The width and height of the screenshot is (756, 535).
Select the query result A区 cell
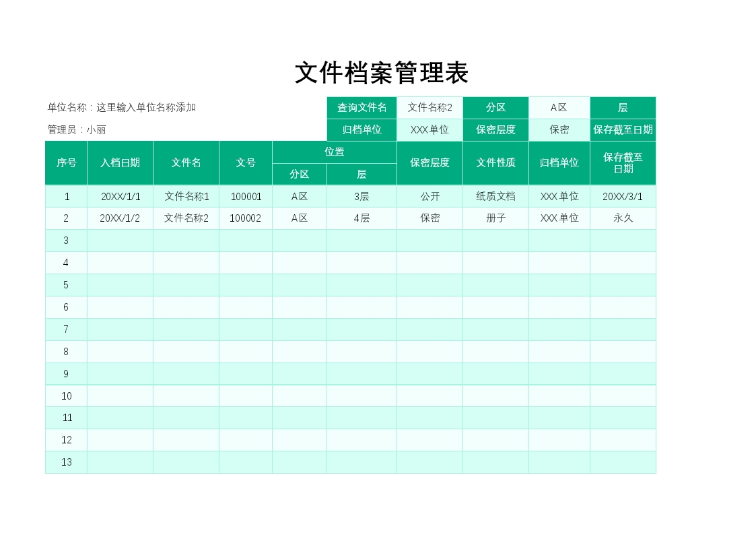click(559, 108)
